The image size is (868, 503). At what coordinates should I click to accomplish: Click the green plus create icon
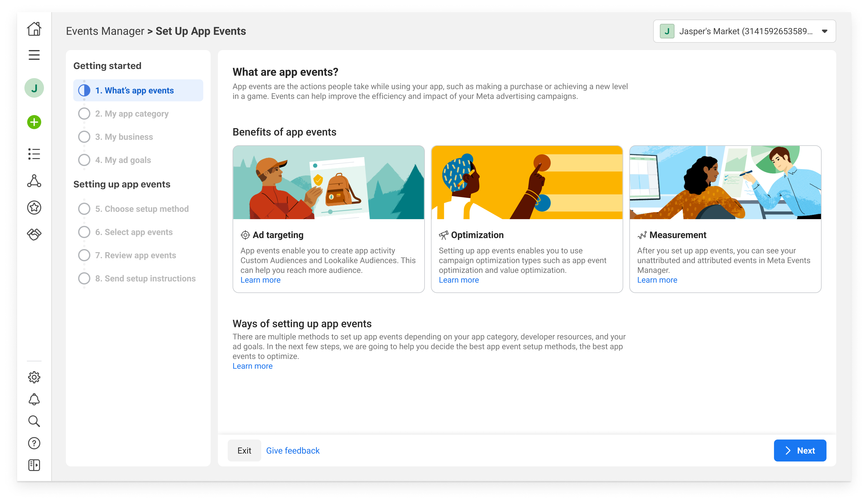34,122
